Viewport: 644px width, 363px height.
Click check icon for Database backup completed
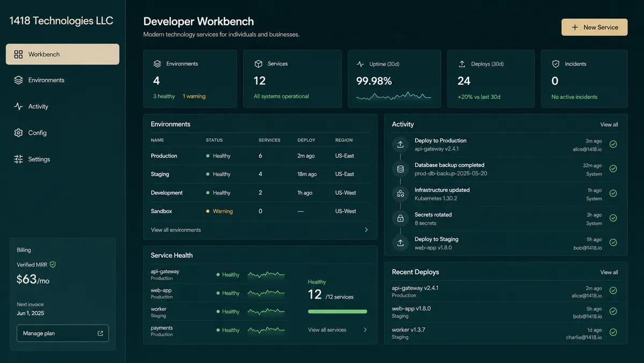click(613, 169)
